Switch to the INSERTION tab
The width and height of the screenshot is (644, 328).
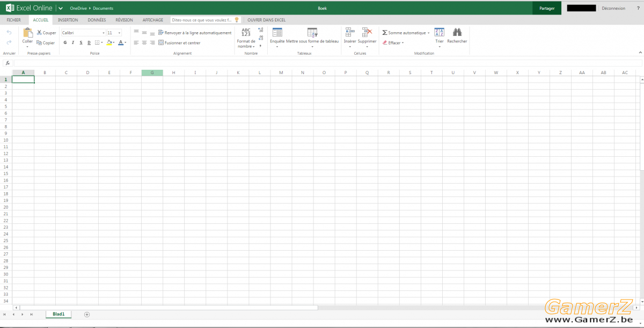[68, 20]
